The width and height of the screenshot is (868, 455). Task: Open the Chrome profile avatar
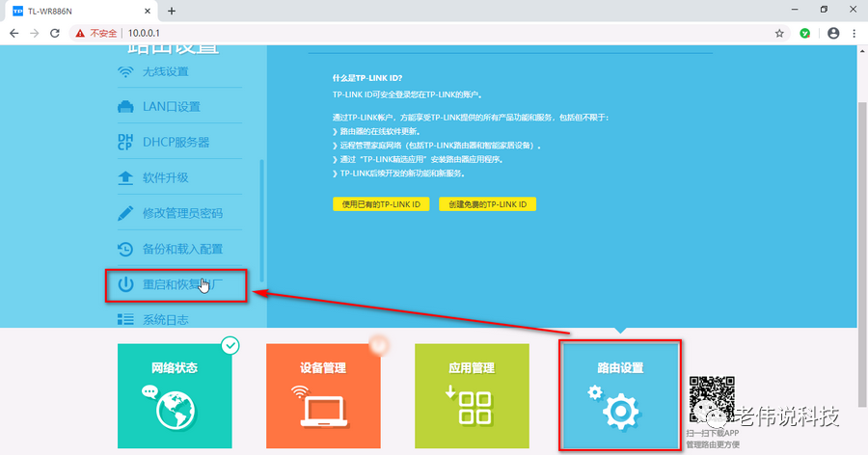click(x=833, y=33)
